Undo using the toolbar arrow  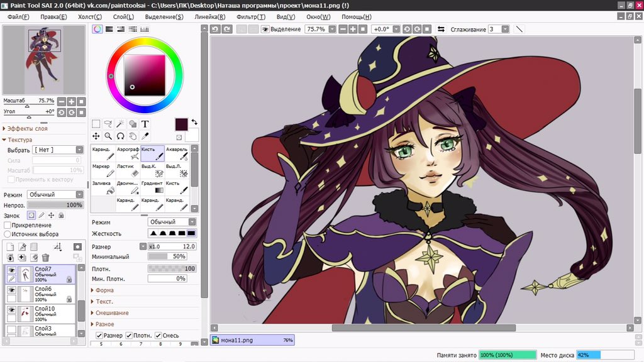(215, 29)
